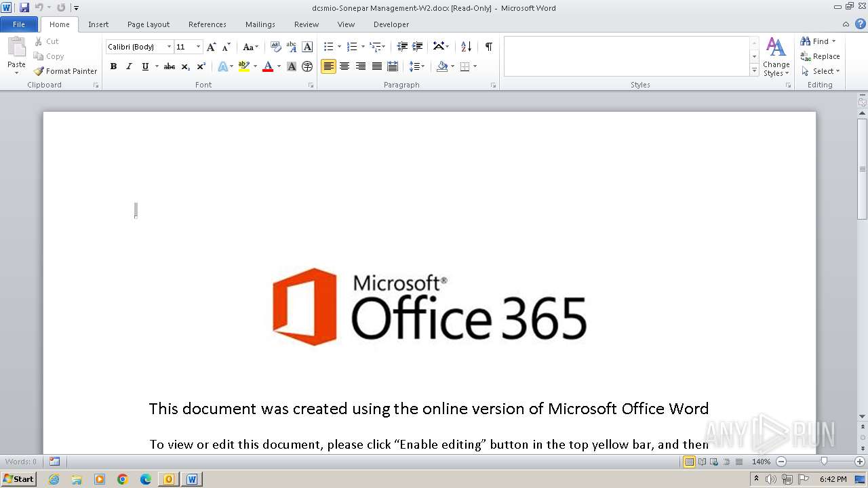868x488 pixels.
Task: Toggle Align Text Left
Action: (328, 66)
